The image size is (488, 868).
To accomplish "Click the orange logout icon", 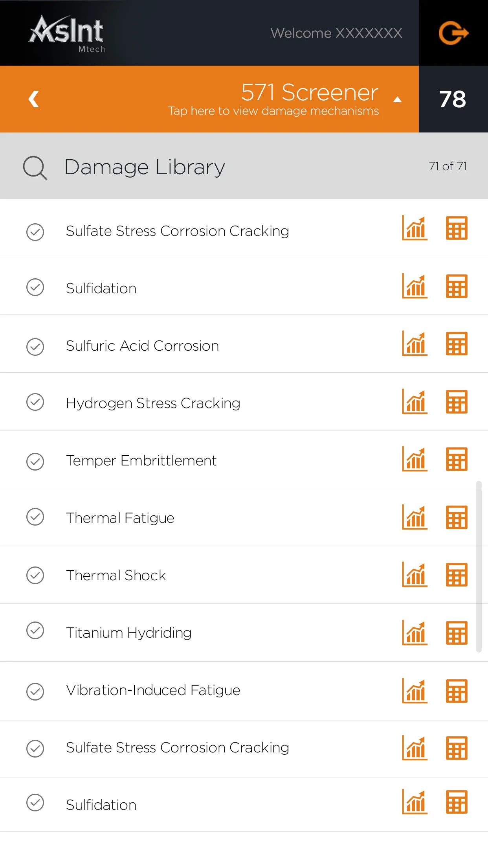I will (453, 33).
